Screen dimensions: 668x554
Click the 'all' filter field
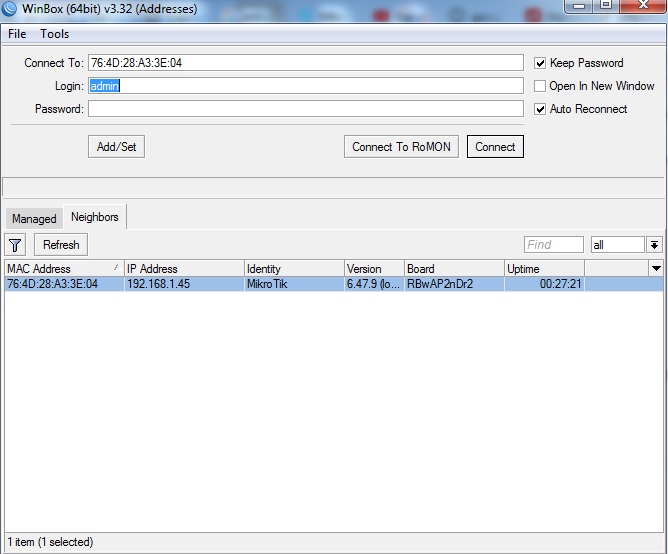[x=617, y=245]
